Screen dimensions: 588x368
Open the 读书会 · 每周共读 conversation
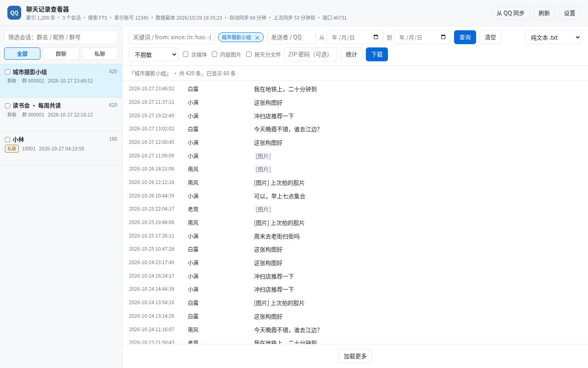tap(61, 114)
